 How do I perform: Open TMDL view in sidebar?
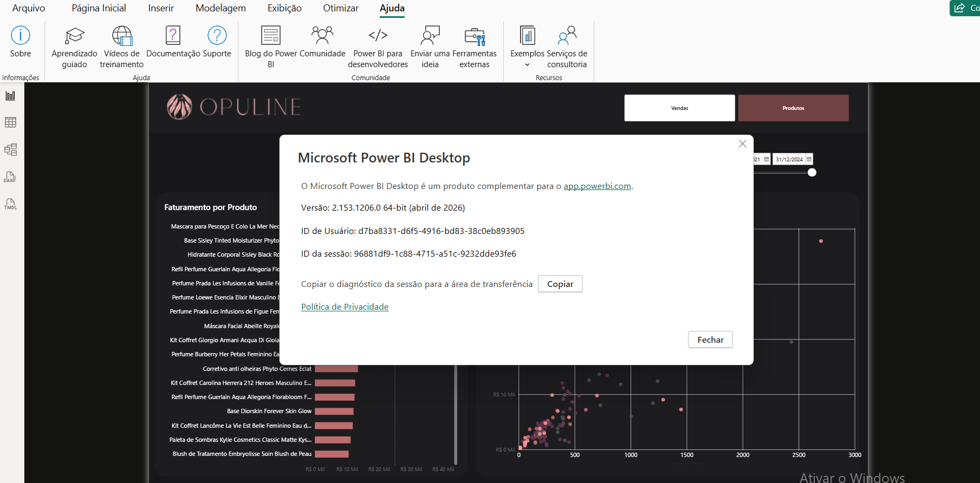point(10,204)
